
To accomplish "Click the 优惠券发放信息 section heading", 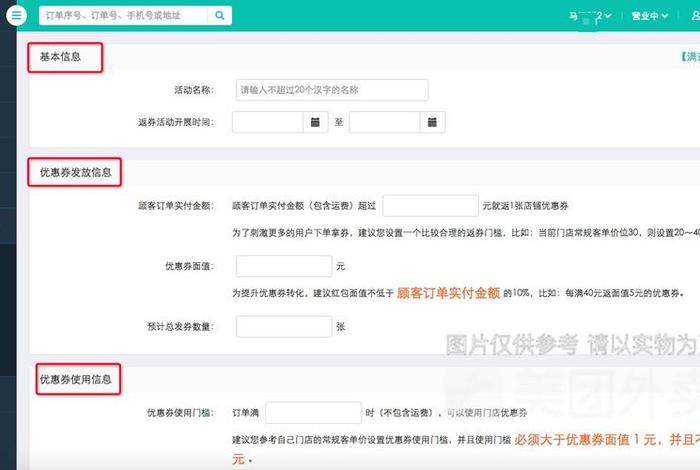I will point(75,172).
